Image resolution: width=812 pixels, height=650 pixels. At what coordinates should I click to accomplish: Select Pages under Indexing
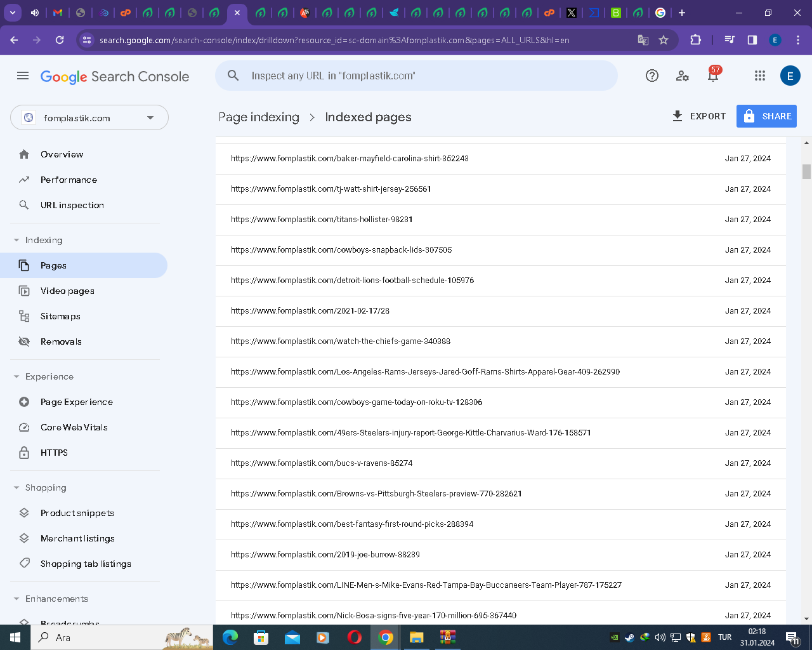[84, 265]
